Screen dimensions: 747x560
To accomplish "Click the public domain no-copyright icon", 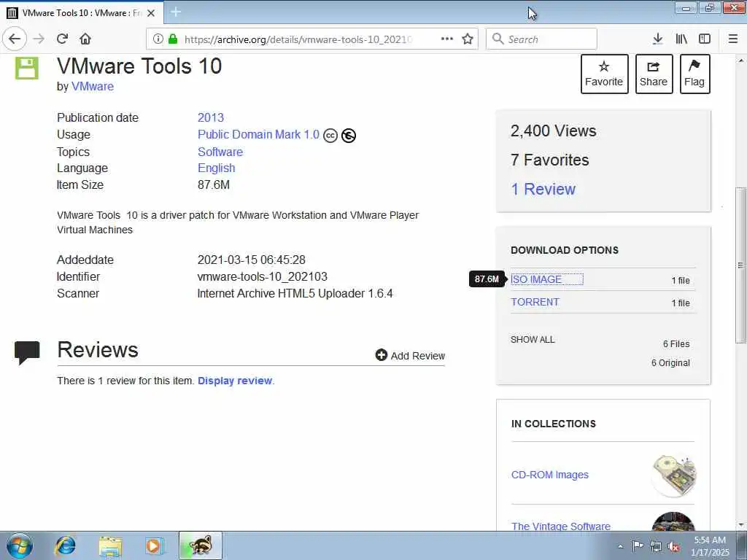I will (349, 136).
